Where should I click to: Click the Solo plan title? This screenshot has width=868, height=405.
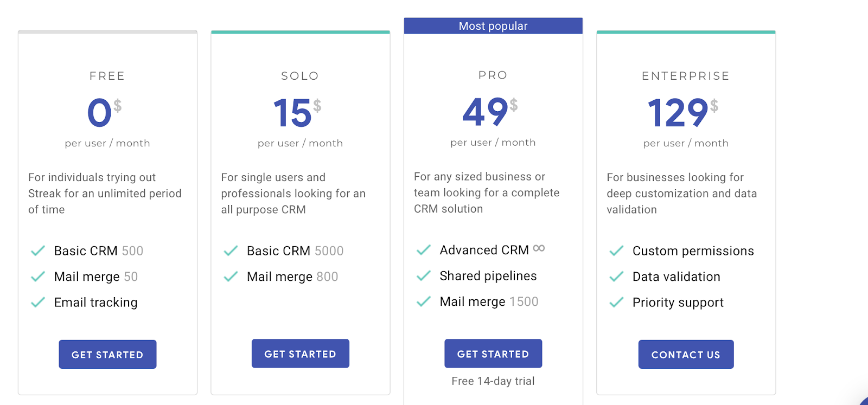(x=300, y=76)
